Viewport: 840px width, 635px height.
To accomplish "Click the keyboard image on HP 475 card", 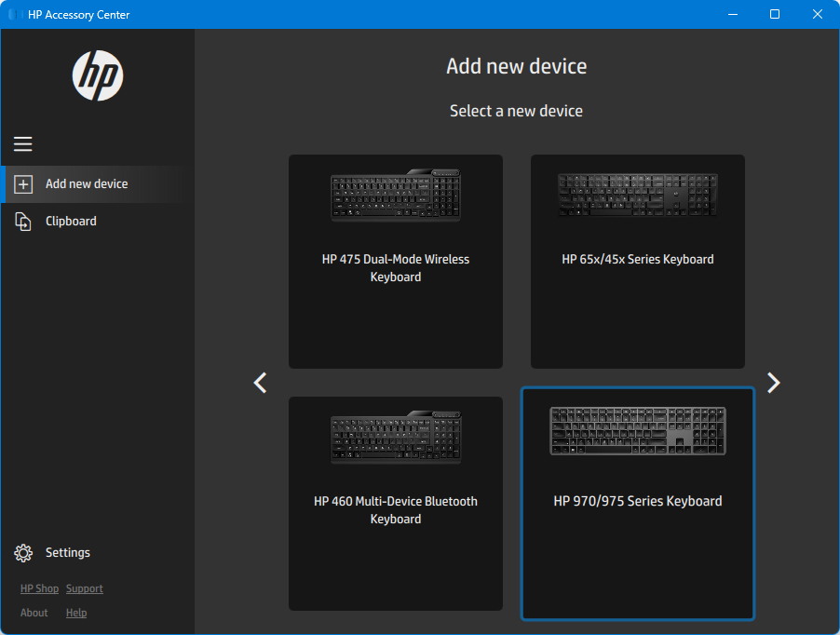I will tap(395, 193).
